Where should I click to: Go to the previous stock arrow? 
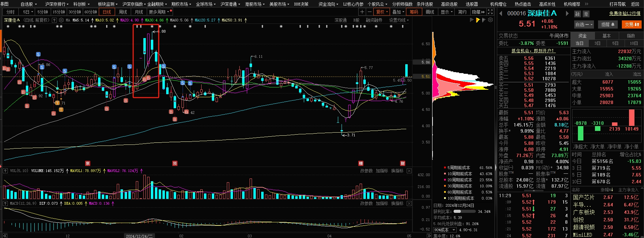pyautogui.click(x=501, y=14)
